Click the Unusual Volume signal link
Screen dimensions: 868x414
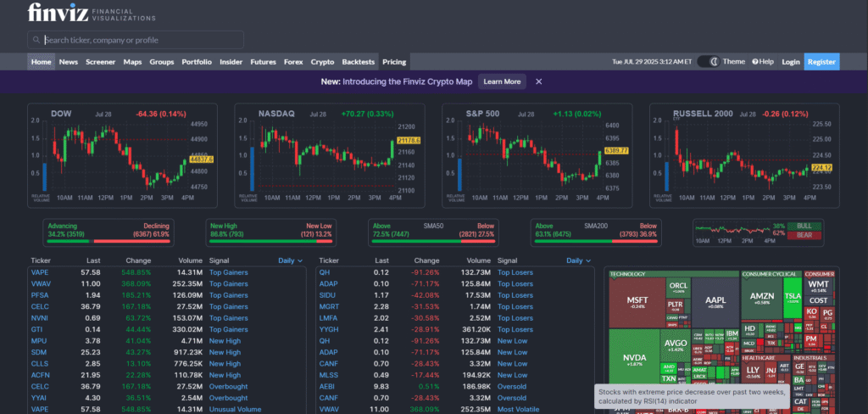(x=235, y=409)
